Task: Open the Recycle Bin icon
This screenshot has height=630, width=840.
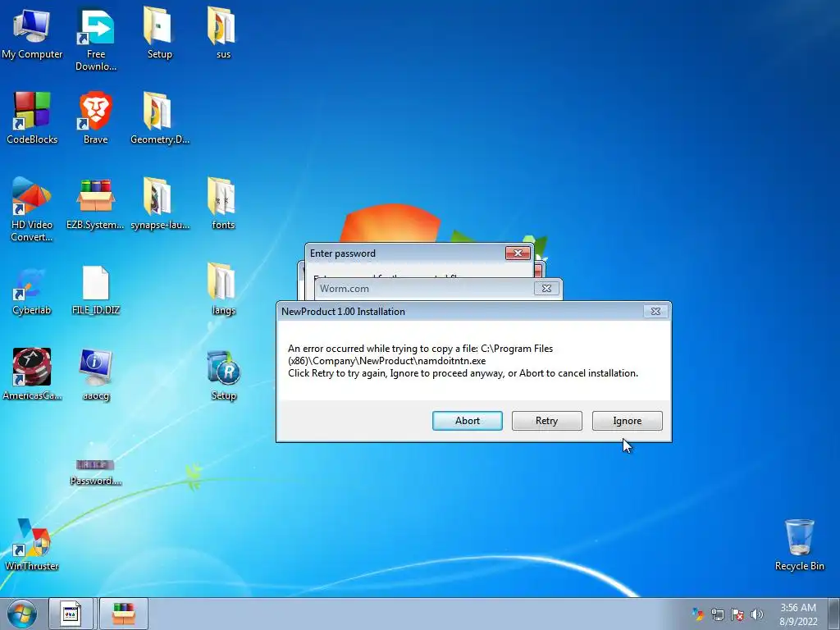Action: click(x=799, y=544)
